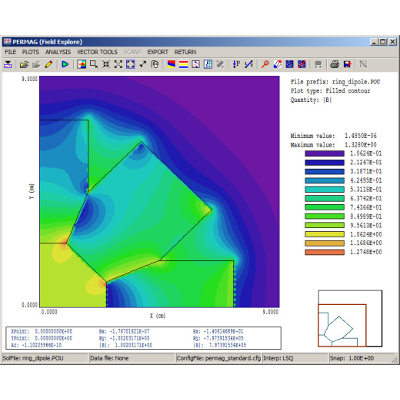Click the X (cm) axis label
This screenshot has width=400, height=400.
[157, 315]
